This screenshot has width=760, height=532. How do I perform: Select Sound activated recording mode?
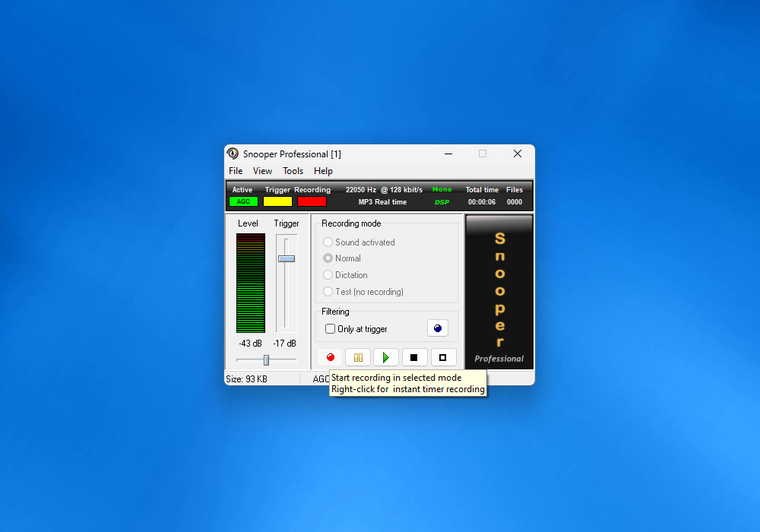359,242
